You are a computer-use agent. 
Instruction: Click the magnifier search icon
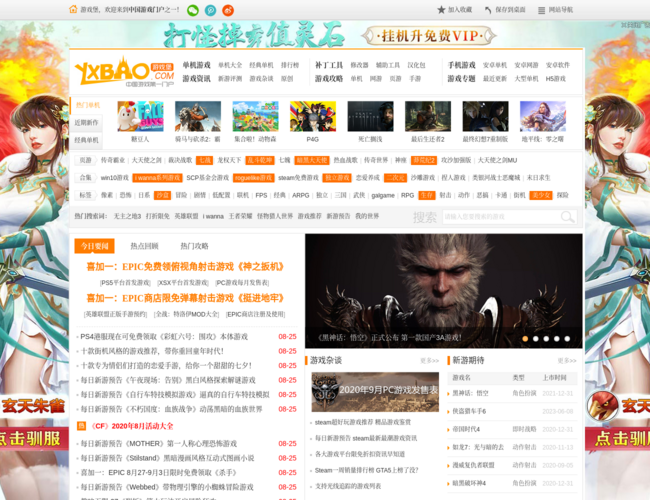click(x=568, y=216)
